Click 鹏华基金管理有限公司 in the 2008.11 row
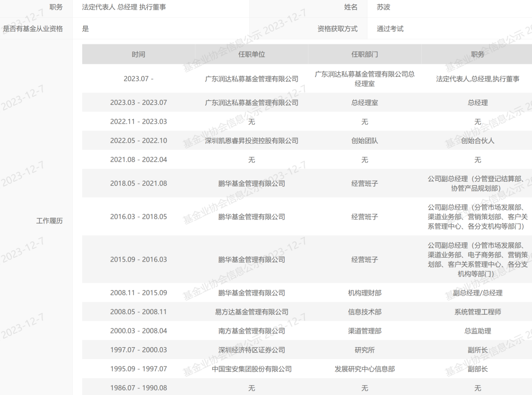Screen dimensions: 532x395 click(251, 293)
